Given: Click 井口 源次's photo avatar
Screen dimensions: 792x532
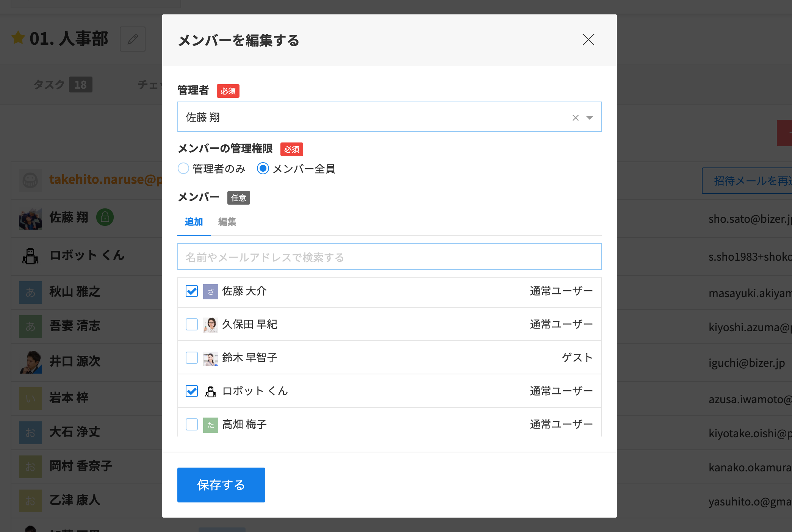Looking at the screenshot, I should tap(30, 362).
